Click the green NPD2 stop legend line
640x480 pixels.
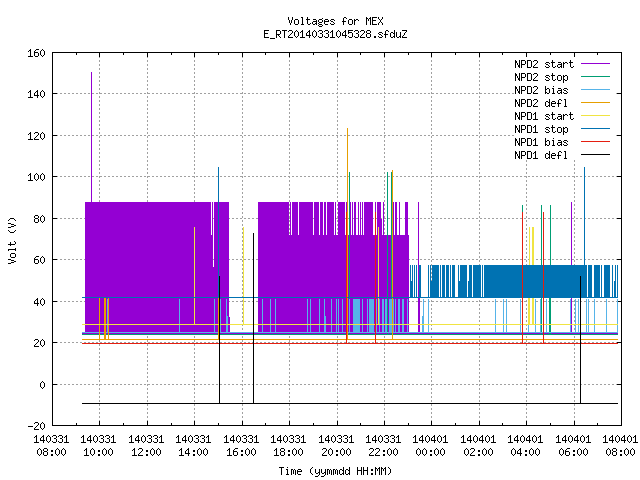pos(595,77)
